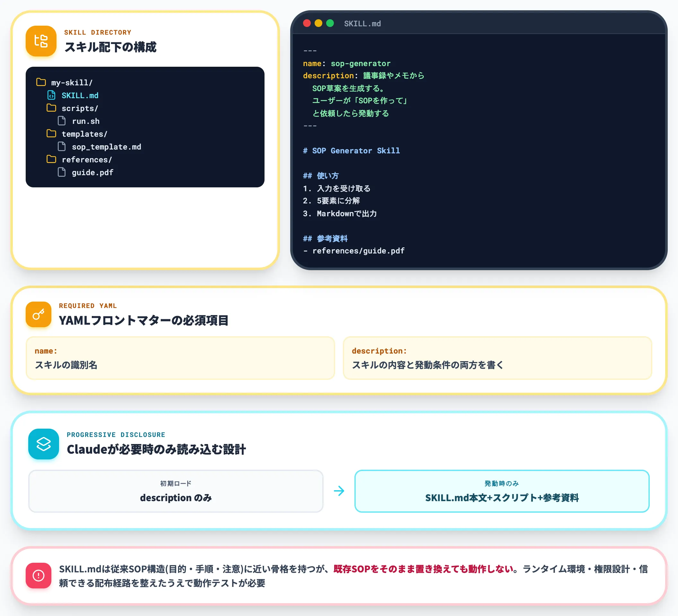Click the description: 議事録やメモから line
This screenshot has height=616, width=678.
pos(363,76)
